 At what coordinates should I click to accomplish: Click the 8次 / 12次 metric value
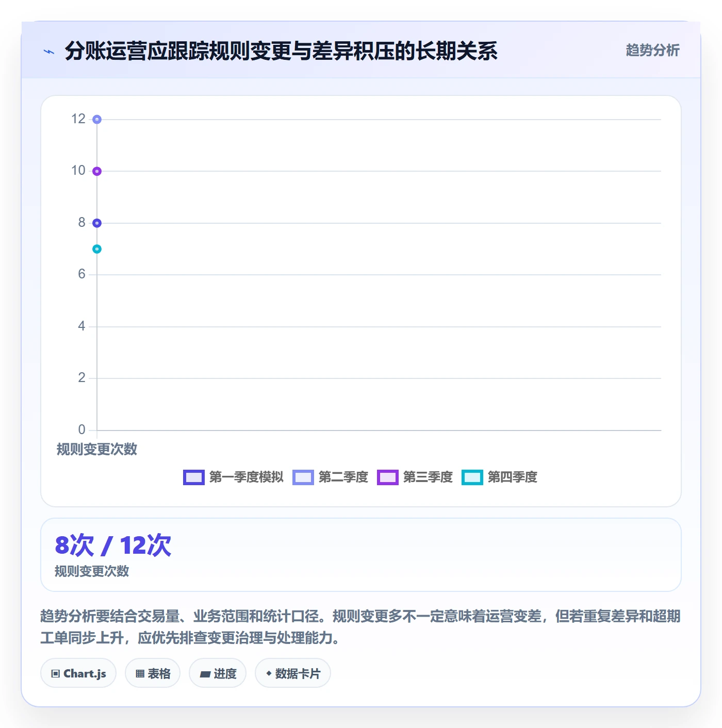[x=113, y=545]
